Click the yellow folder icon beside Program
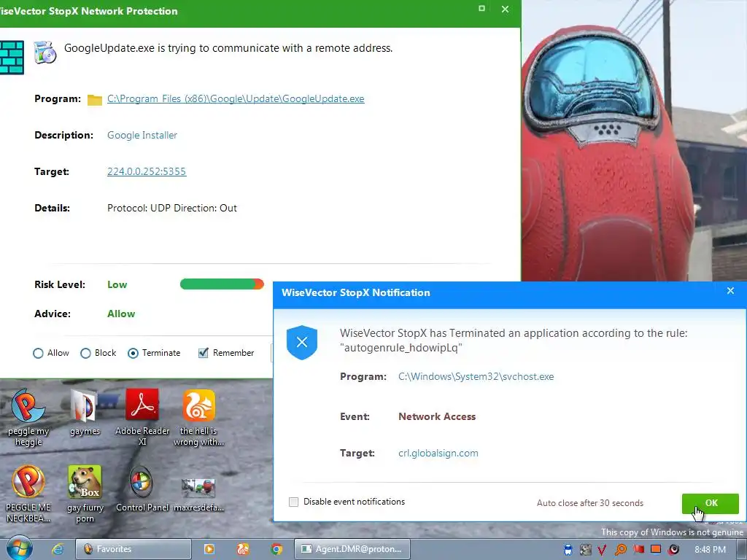This screenshot has height=560, width=747. pyautogui.click(x=95, y=99)
